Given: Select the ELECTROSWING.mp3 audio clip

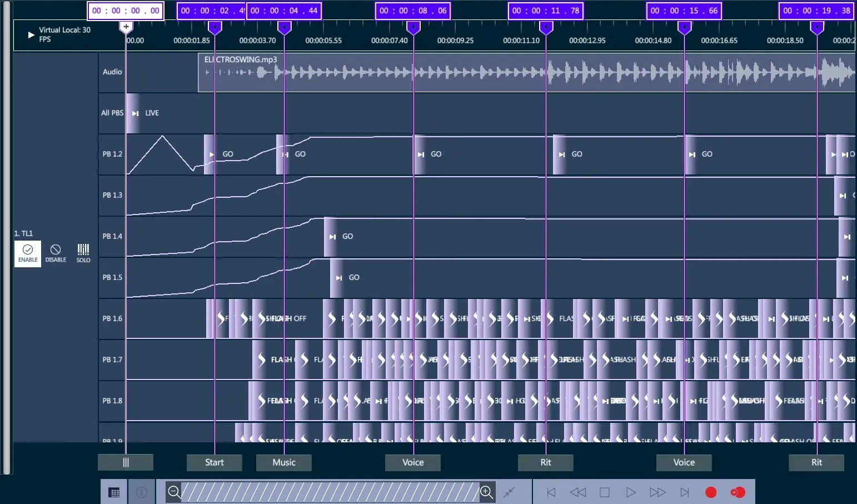Looking at the screenshot, I should pyautogui.click(x=526, y=72).
